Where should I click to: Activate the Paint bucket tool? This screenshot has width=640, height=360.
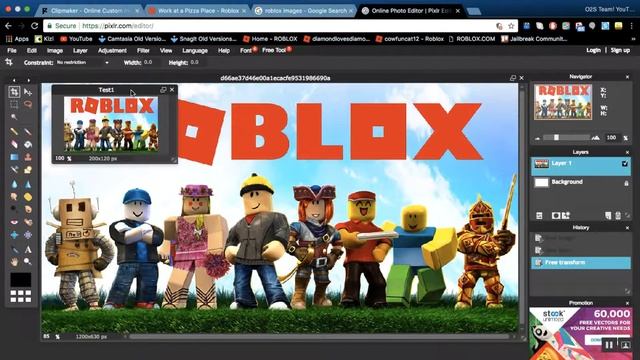click(x=28, y=144)
